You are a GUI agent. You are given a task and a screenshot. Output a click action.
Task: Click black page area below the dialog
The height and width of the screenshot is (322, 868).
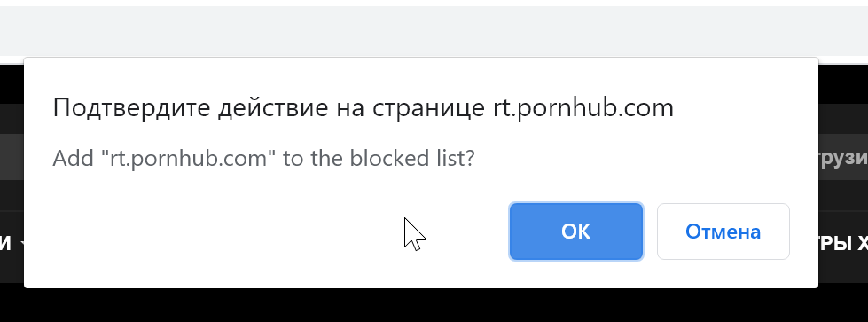tap(434, 305)
